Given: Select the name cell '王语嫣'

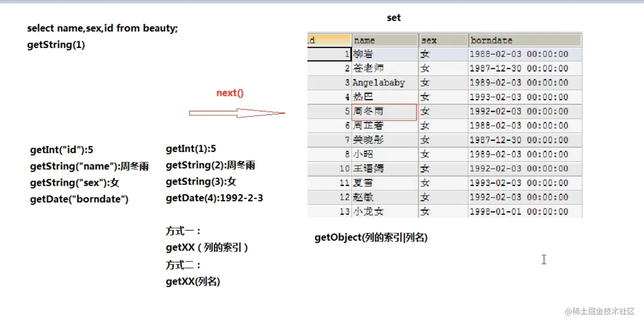Looking at the screenshot, I should tap(385, 168).
